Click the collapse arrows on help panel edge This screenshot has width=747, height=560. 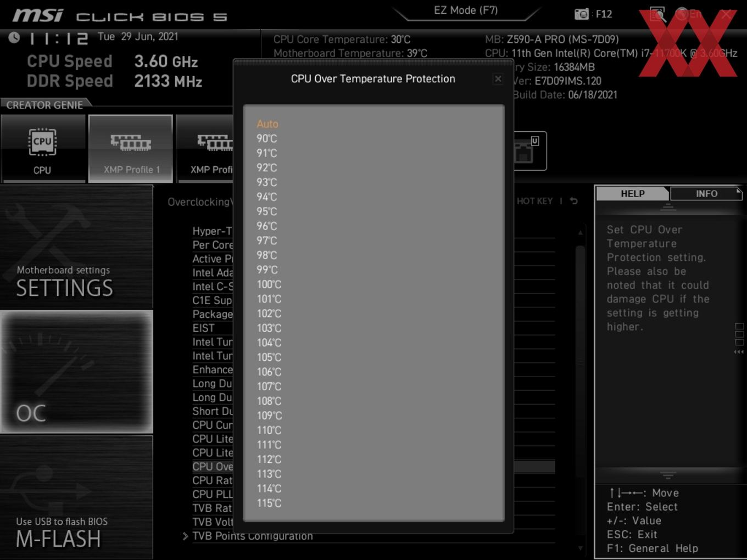tap(739, 352)
